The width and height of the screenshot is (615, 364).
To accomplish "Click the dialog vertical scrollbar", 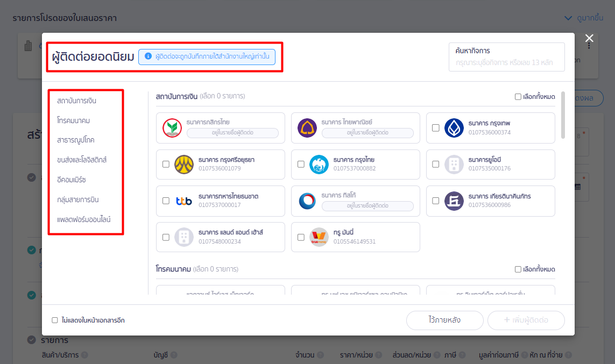I will coord(563,115).
